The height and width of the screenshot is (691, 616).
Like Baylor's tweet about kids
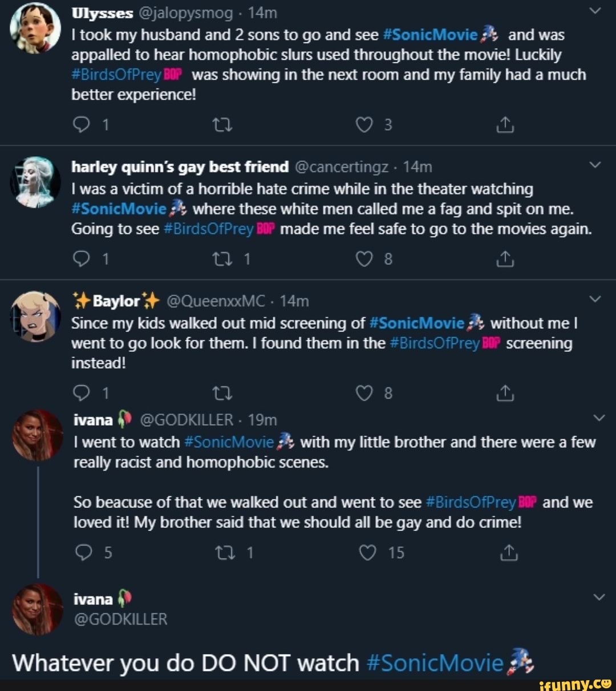pos(364,393)
